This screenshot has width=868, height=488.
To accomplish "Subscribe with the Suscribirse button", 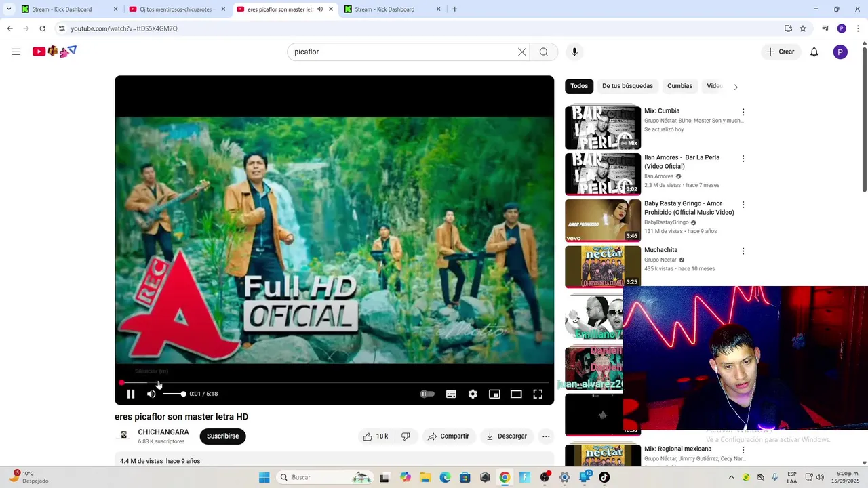I will point(222,436).
